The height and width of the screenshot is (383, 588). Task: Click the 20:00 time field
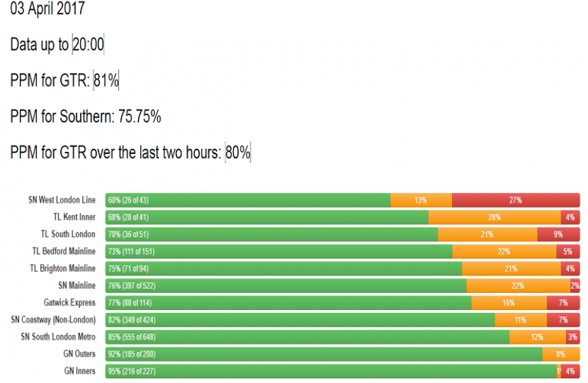(x=89, y=45)
